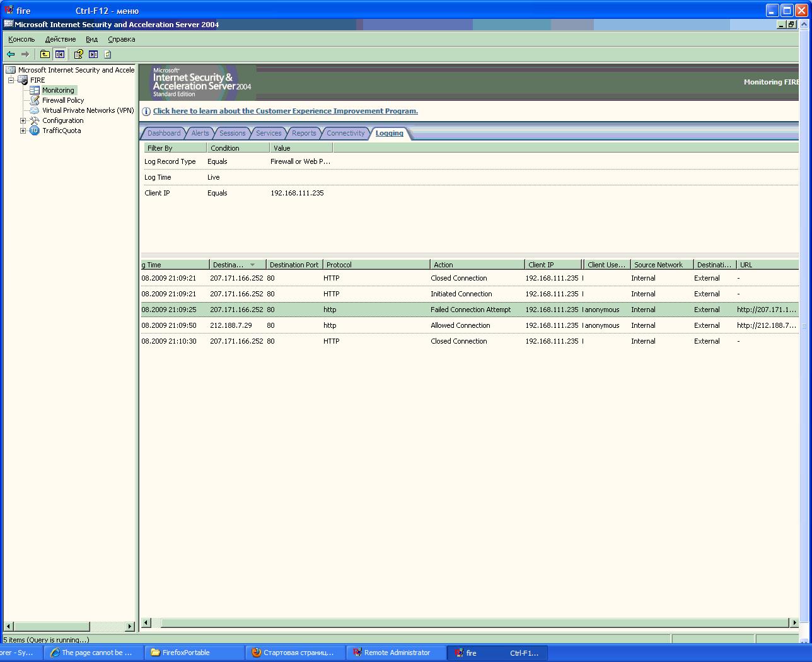This screenshot has height=662, width=812.
Task: Open the Customer Experience Improvement Program link
Action: [286, 111]
